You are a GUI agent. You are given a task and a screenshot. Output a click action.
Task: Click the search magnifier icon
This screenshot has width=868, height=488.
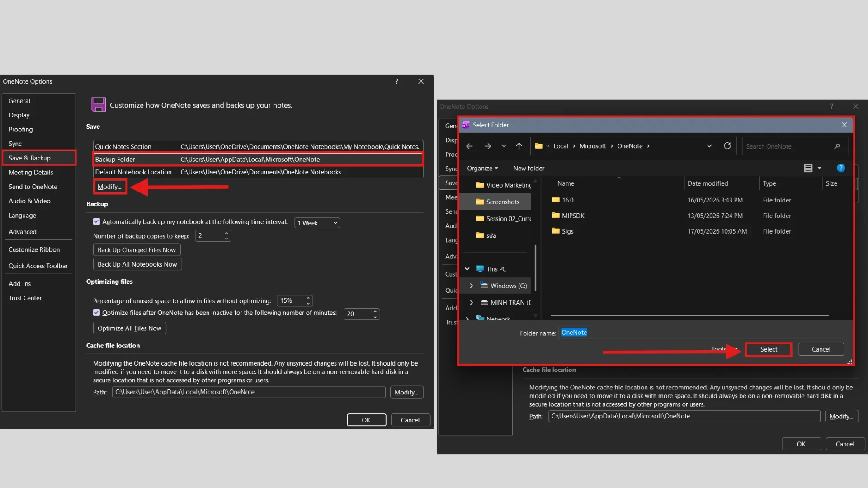coord(837,146)
